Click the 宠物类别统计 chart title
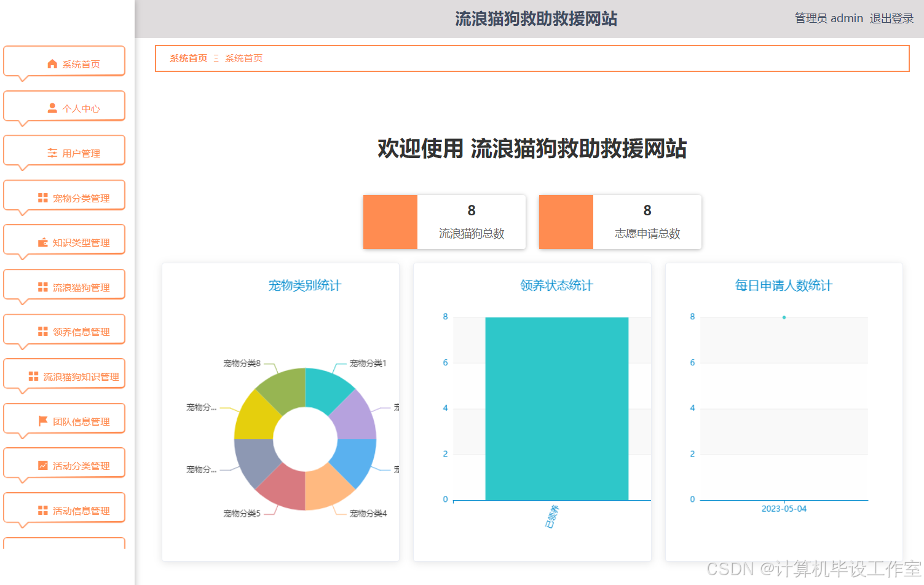The width and height of the screenshot is (924, 585). [305, 285]
